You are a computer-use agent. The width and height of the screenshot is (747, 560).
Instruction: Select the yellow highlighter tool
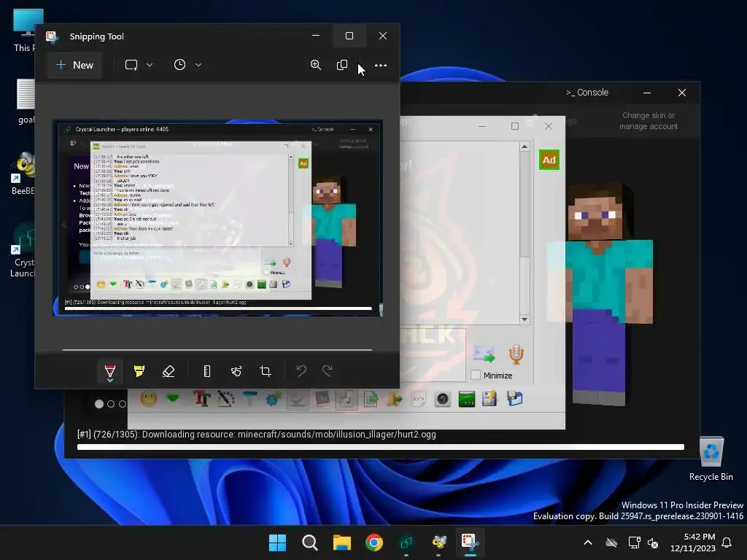139,371
